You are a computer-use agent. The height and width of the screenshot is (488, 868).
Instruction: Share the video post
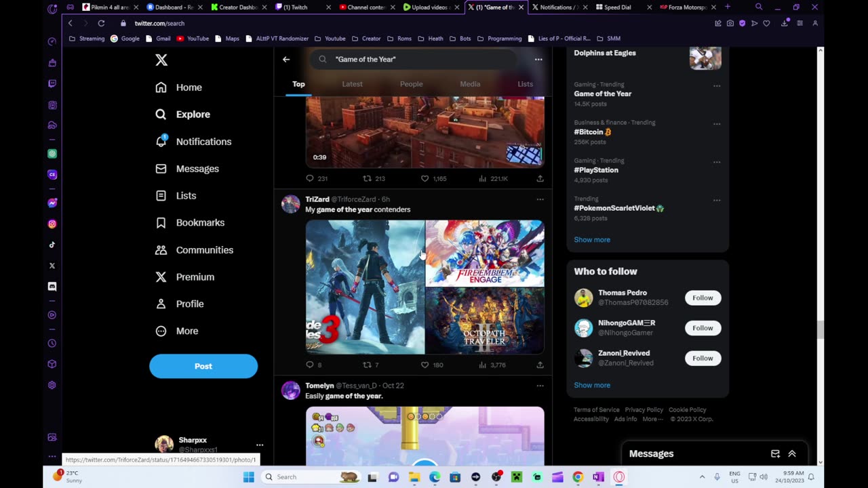point(540,178)
